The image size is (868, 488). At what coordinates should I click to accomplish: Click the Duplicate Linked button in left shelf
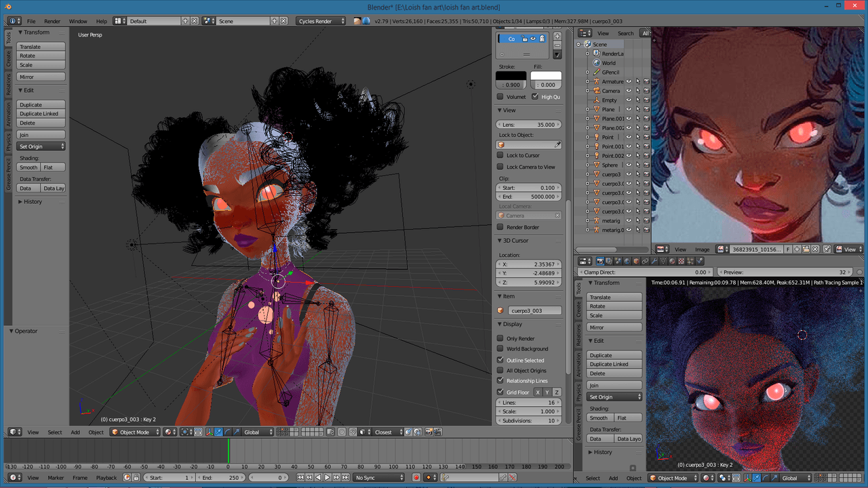coord(41,114)
